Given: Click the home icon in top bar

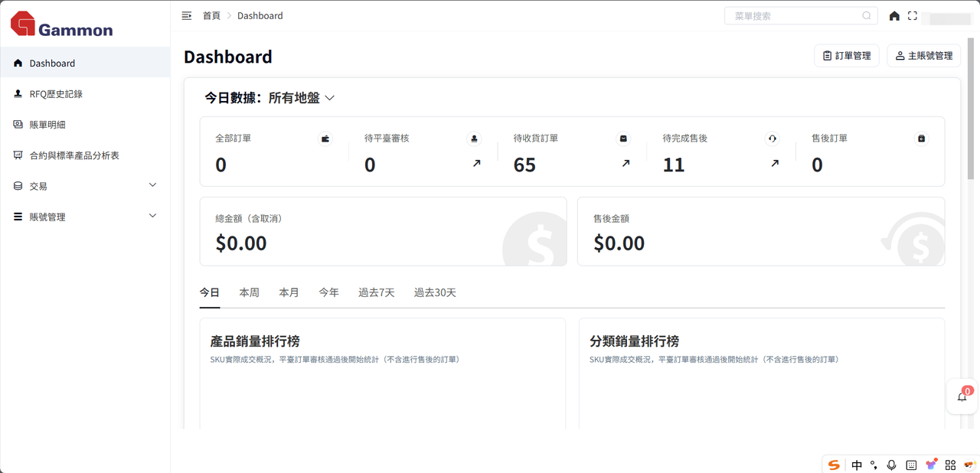Looking at the screenshot, I should [x=893, y=16].
